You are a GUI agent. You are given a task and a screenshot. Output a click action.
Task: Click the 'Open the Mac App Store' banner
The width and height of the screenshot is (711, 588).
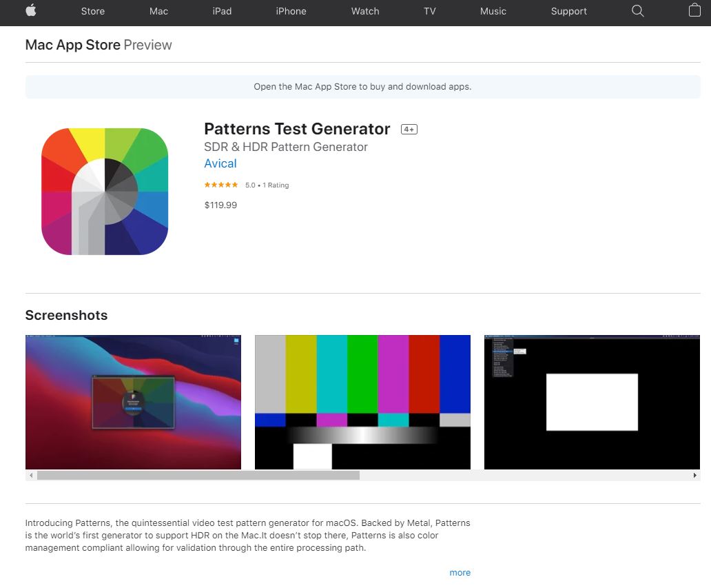(363, 87)
